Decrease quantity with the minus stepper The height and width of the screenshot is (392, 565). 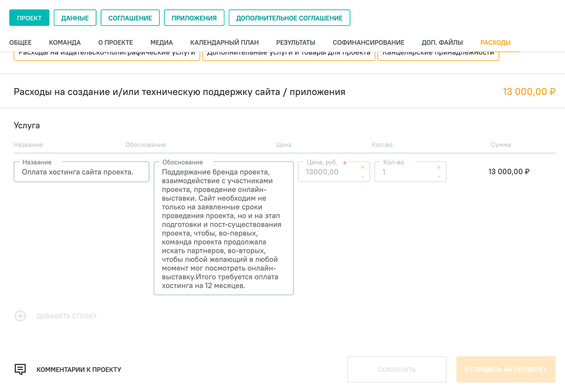click(439, 177)
